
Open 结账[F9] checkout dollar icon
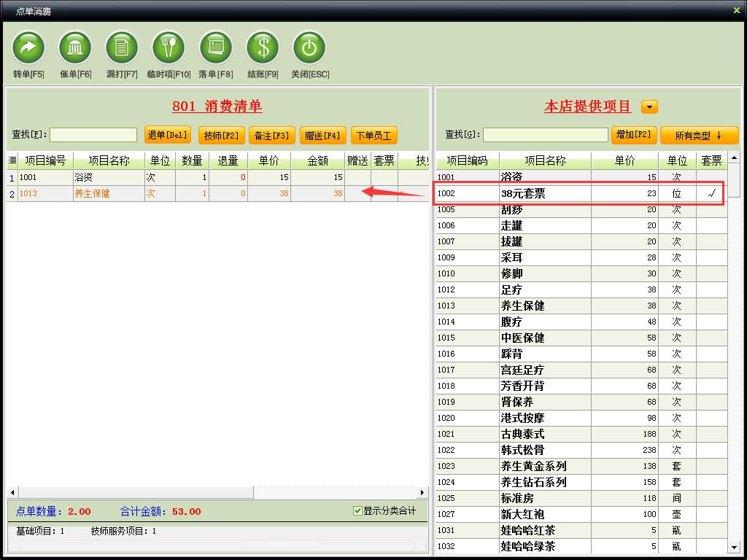tap(263, 47)
